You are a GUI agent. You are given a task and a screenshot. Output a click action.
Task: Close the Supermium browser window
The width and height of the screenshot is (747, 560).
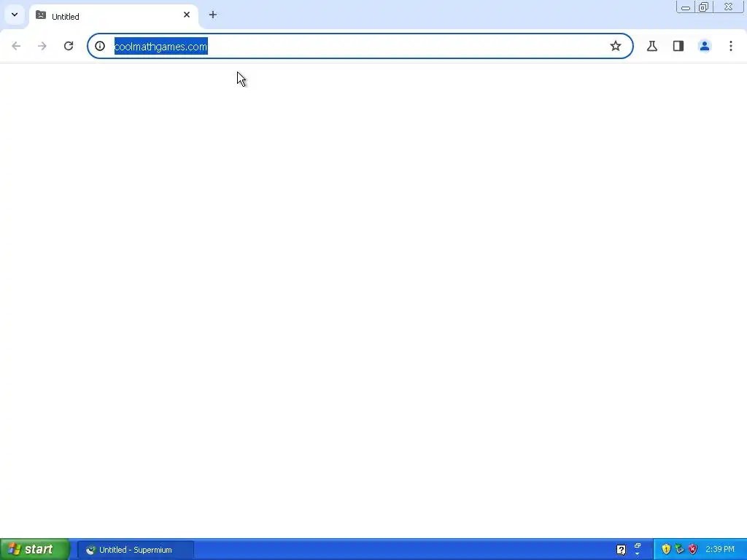click(729, 7)
